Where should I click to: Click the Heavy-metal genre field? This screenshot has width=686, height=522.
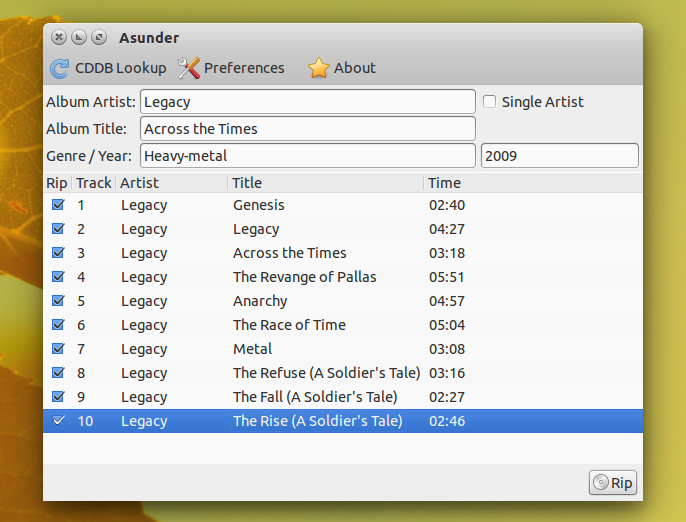[x=308, y=156]
